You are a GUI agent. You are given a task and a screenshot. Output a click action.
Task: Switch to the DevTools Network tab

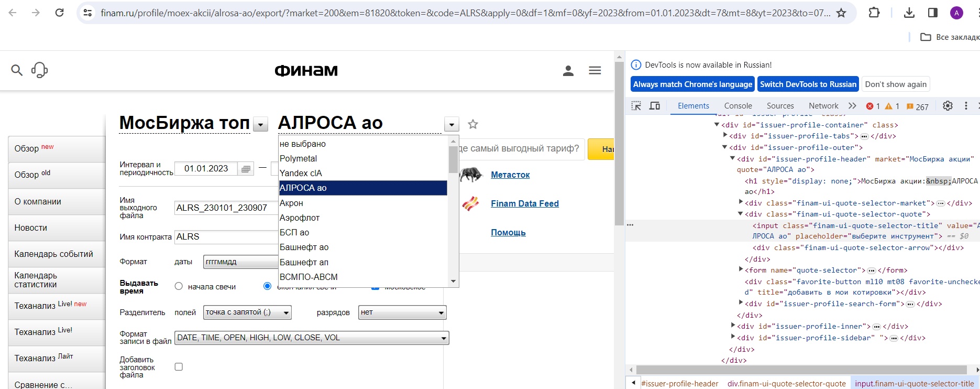pyautogui.click(x=823, y=106)
